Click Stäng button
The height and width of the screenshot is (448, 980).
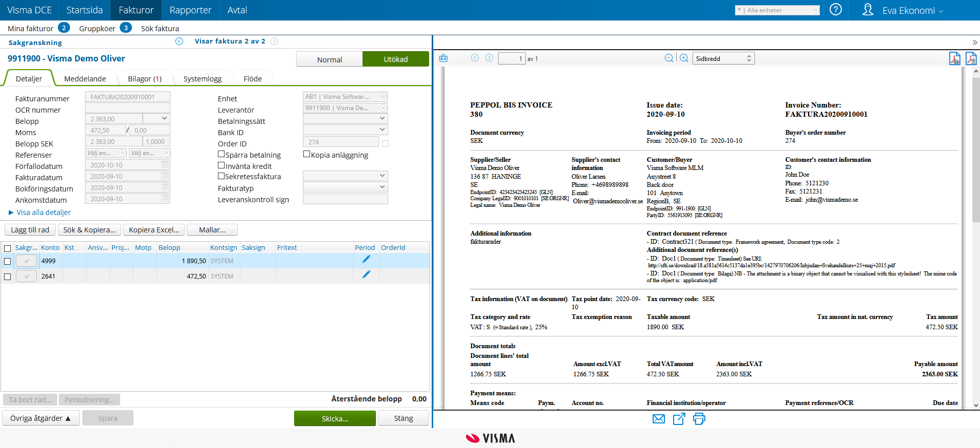pos(404,418)
